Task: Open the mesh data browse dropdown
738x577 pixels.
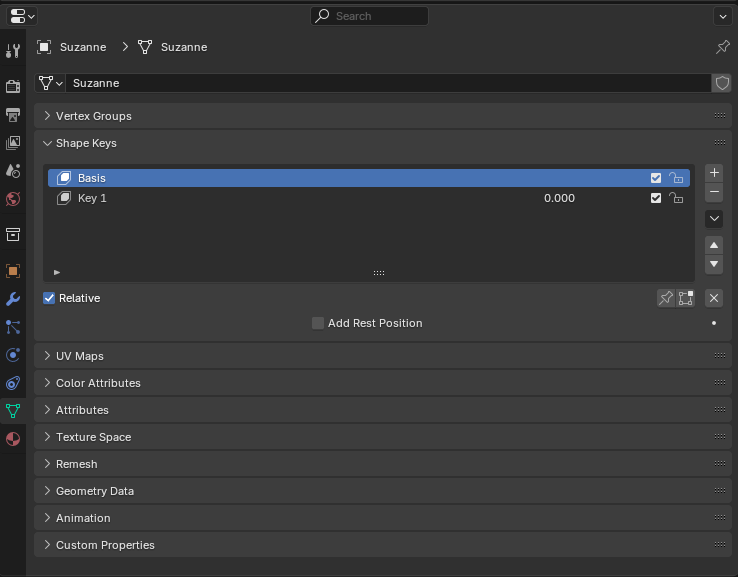Action: (50, 83)
